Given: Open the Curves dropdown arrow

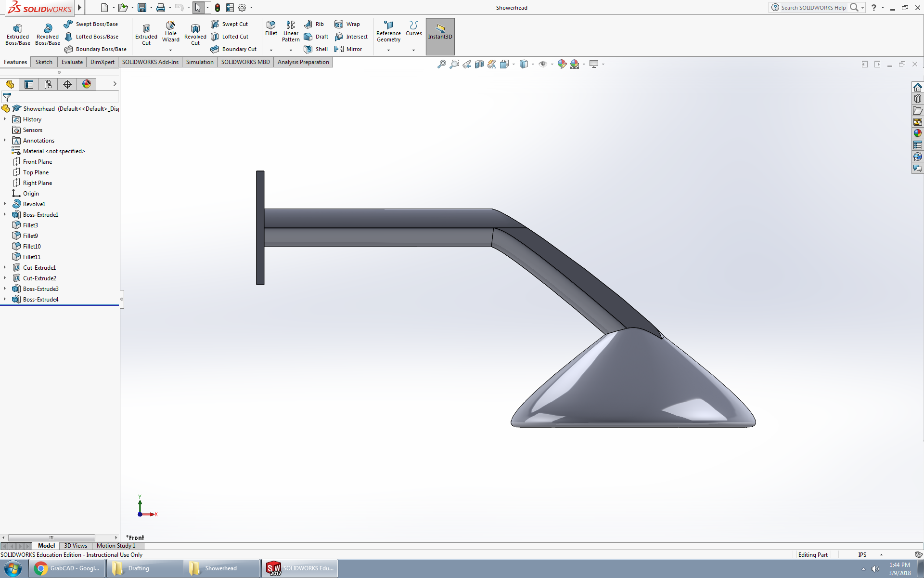Looking at the screenshot, I should click(413, 50).
